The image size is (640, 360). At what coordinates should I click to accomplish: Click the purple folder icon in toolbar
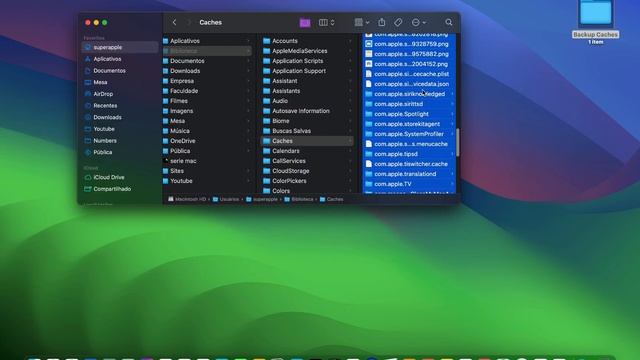[x=305, y=22]
